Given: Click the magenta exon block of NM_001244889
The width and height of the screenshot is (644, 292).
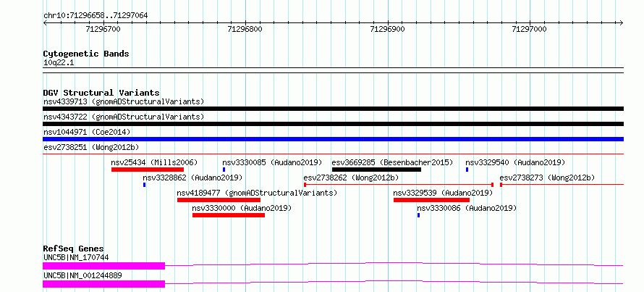Looking at the screenshot, I should pos(104,284).
